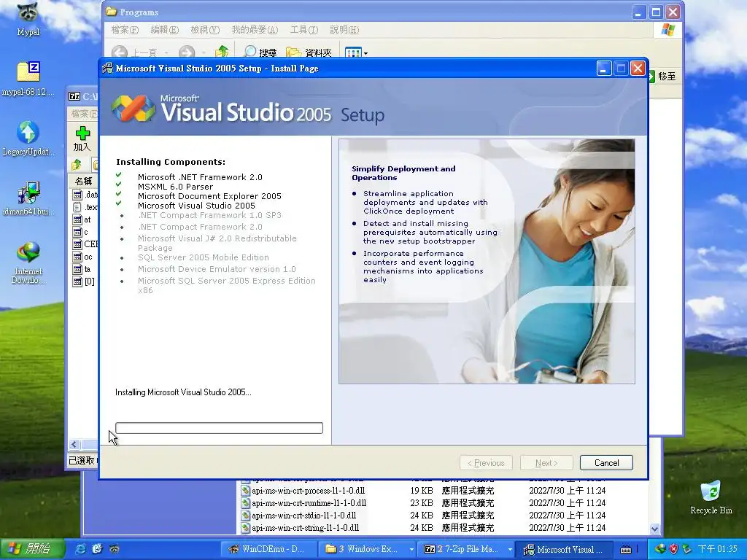Screen dimensions: 747x560
Task: Click the Visual Studio Setup installation progress bar
Action: (x=219, y=427)
